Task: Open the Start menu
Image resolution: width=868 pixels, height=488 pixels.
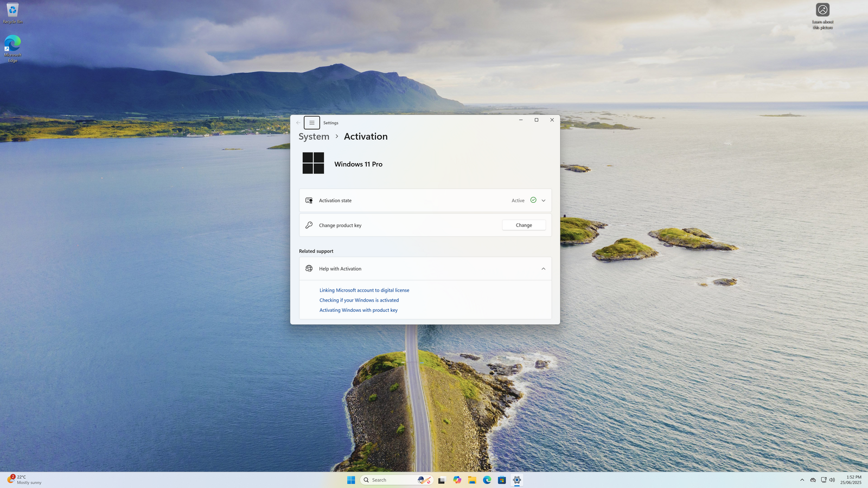Action: coord(351,480)
